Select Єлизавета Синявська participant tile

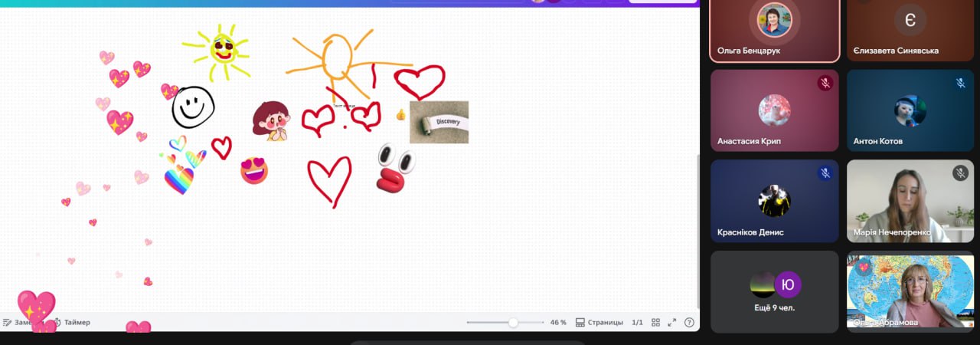click(910, 31)
